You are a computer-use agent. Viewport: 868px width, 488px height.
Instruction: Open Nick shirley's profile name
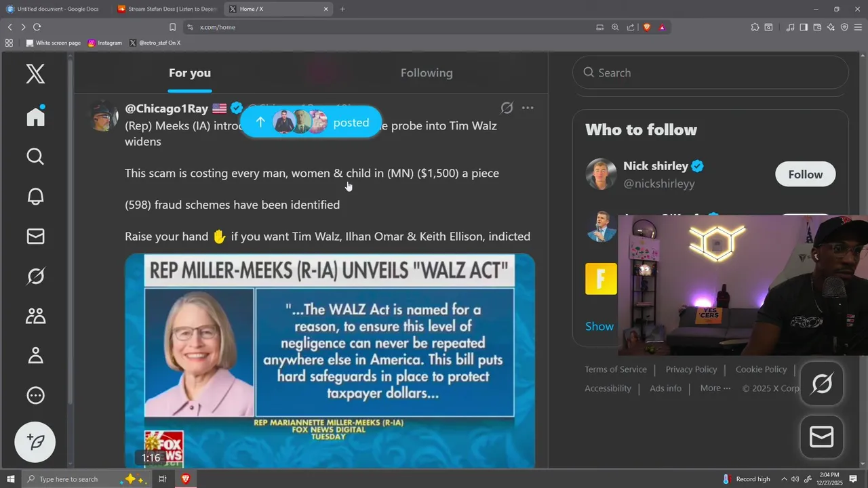pos(656,166)
